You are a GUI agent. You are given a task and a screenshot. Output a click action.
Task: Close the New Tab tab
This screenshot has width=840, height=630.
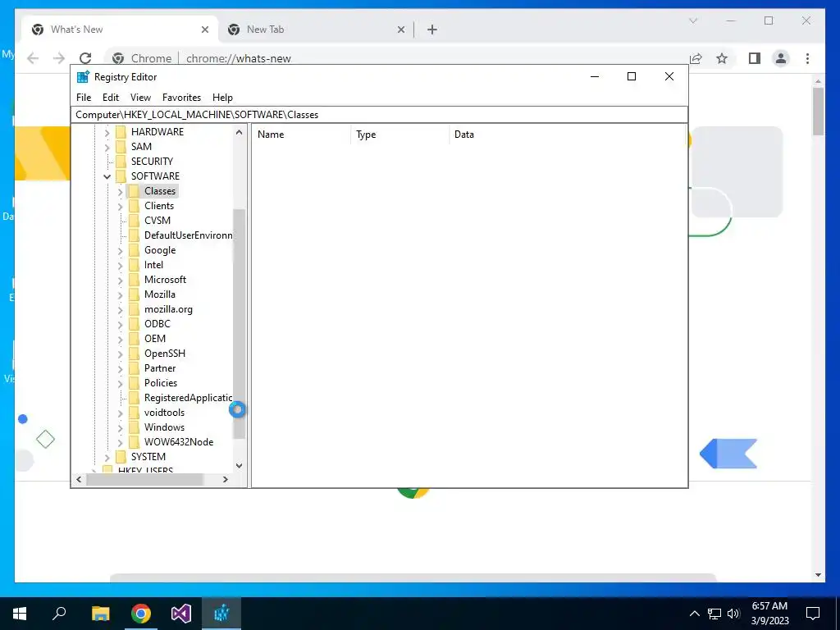[400, 30]
